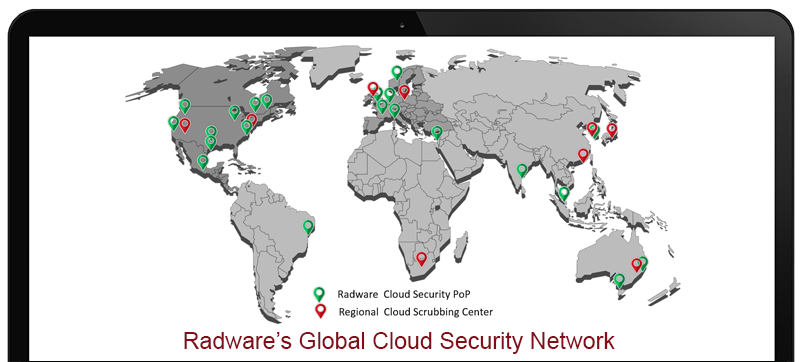Click the green pin in India
800x362 pixels.
click(x=521, y=170)
